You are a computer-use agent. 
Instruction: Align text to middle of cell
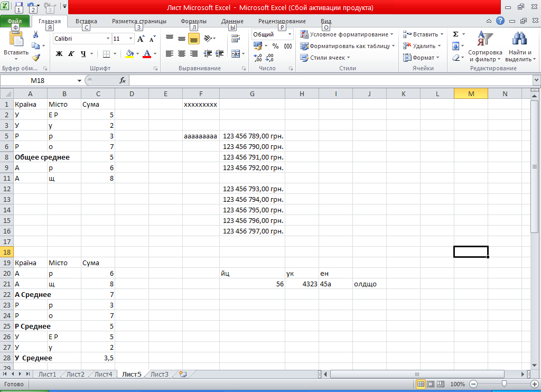(182, 39)
